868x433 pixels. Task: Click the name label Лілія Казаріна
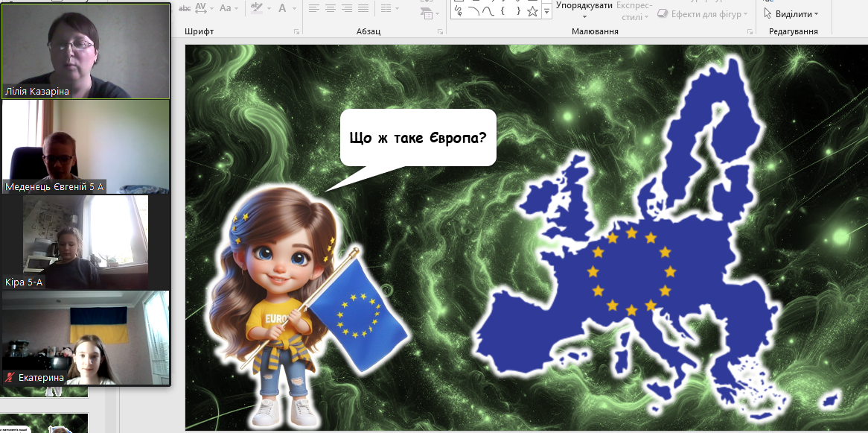coord(37,92)
